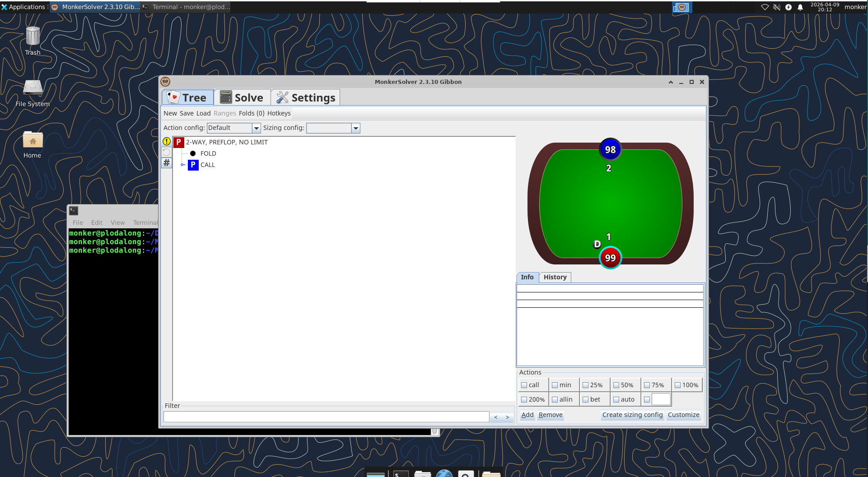868x477 pixels.
Task: Toggle the custom size checkbox
Action: (647, 399)
